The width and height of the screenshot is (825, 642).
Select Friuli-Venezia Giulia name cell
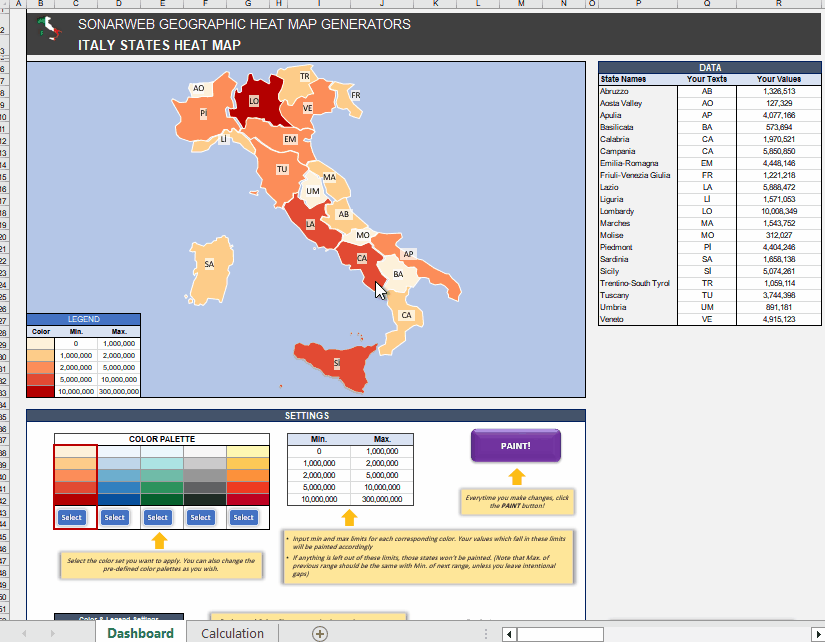(638, 176)
